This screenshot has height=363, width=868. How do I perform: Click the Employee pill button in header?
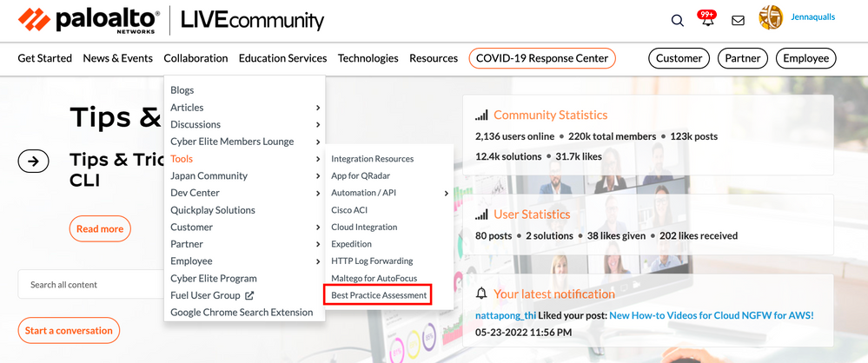pyautogui.click(x=806, y=58)
